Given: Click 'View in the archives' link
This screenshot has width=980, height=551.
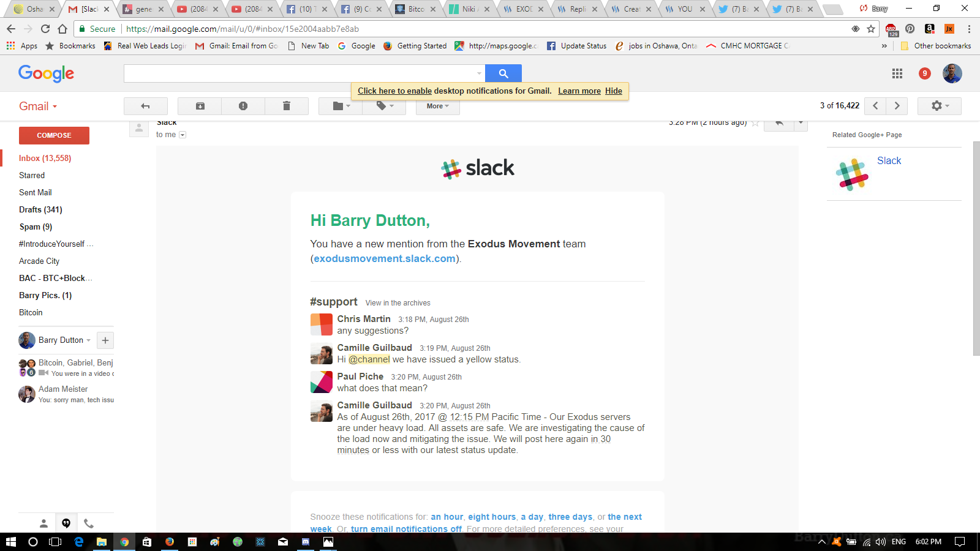Looking at the screenshot, I should (x=398, y=303).
